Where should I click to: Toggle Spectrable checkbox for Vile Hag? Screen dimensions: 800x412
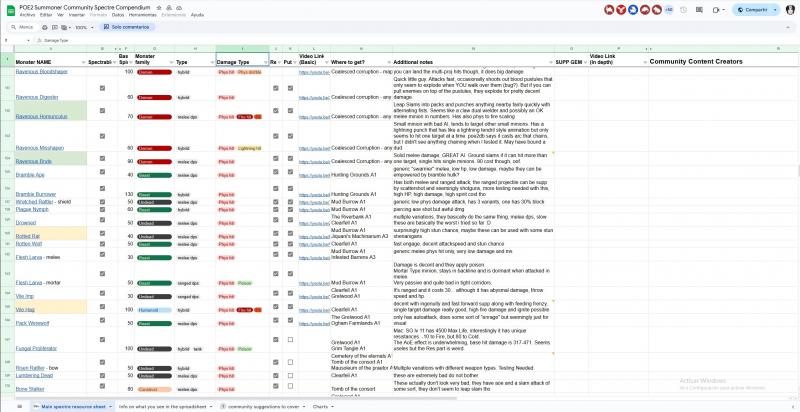[x=102, y=307]
